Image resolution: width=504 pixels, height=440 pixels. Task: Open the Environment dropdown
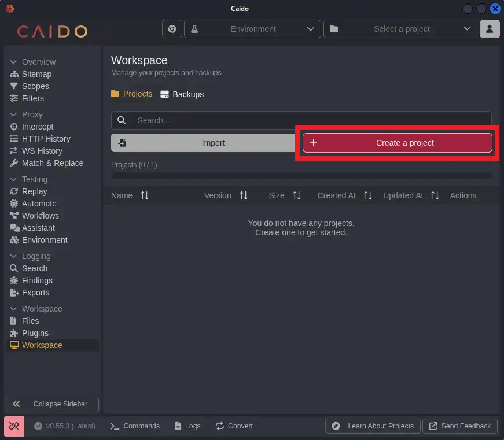pos(252,29)
